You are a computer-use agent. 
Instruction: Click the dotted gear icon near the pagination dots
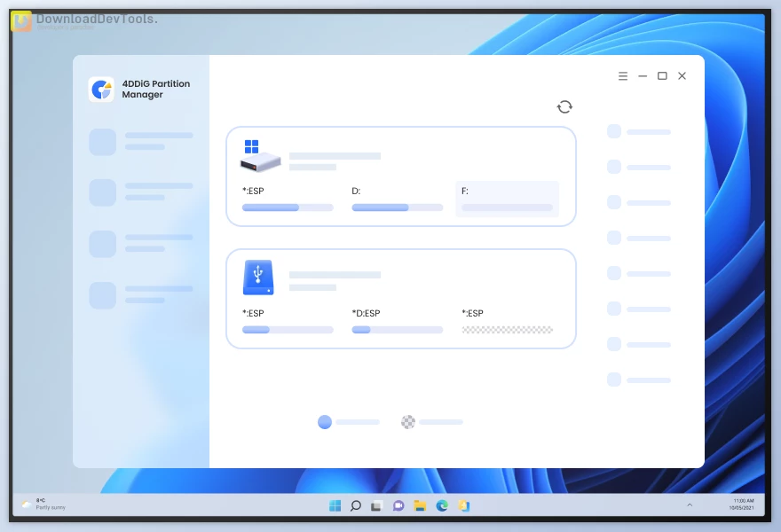pyautogui.click(x=408, y=422)
